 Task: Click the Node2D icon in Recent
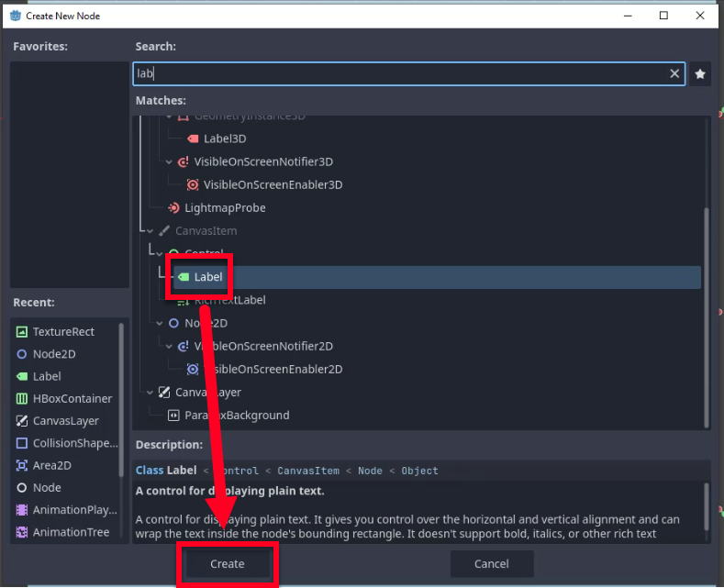click(22, 354)
